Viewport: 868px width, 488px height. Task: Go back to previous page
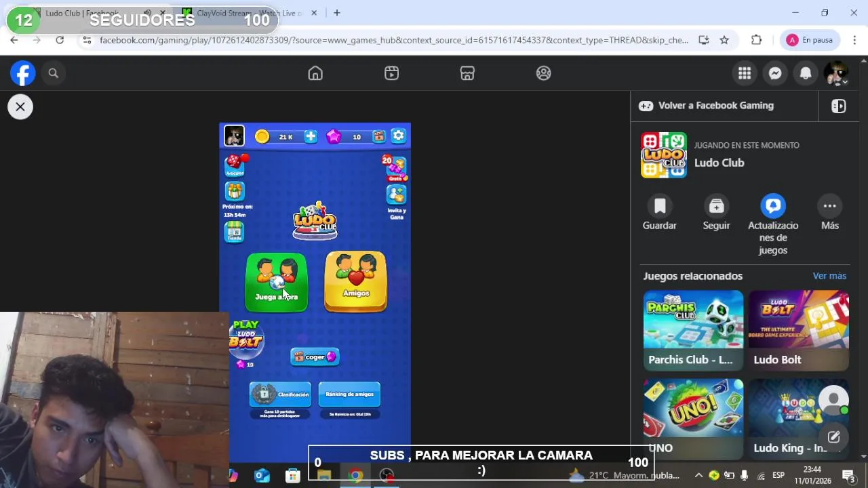(14, 40)
